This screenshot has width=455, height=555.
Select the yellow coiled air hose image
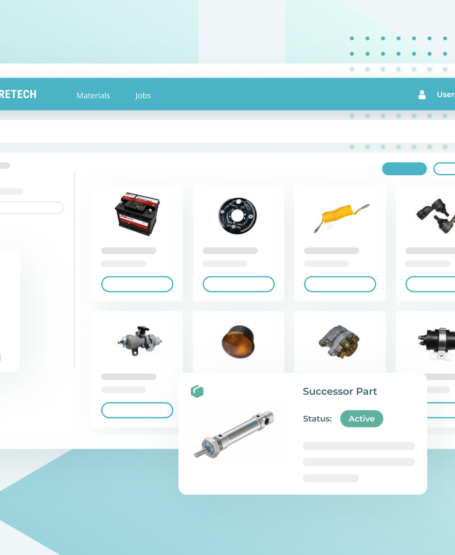[x=341, y=217]
